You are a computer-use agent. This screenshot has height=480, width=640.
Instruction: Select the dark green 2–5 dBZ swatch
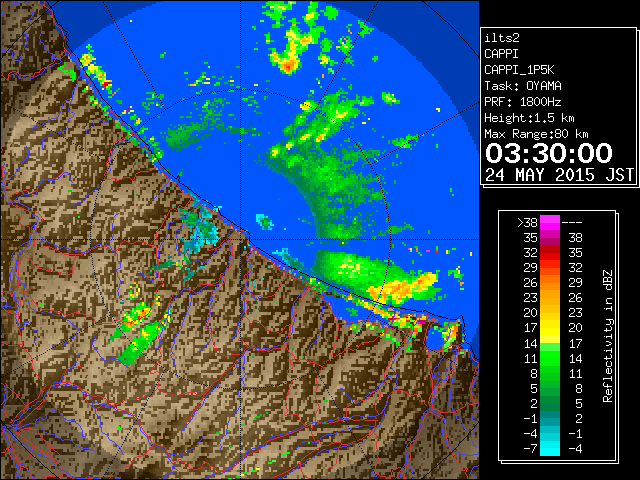pyautogui.click(x=550, y=403)
